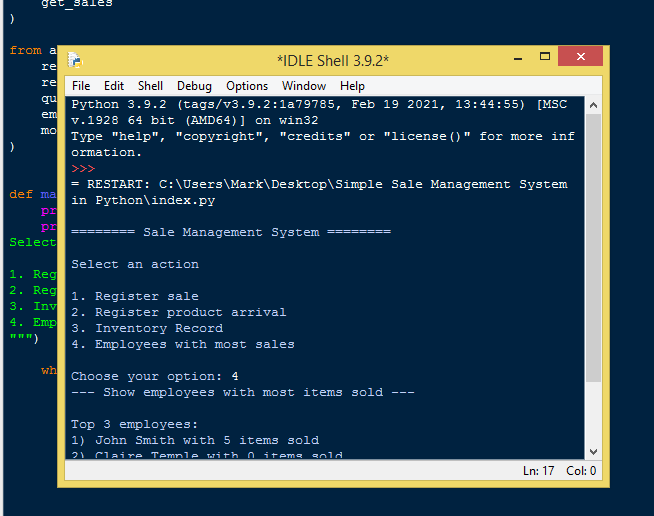Screen dimensions: 654x516
Task: Click the IDLE Python icon in title bar
Action: point(73,61)
